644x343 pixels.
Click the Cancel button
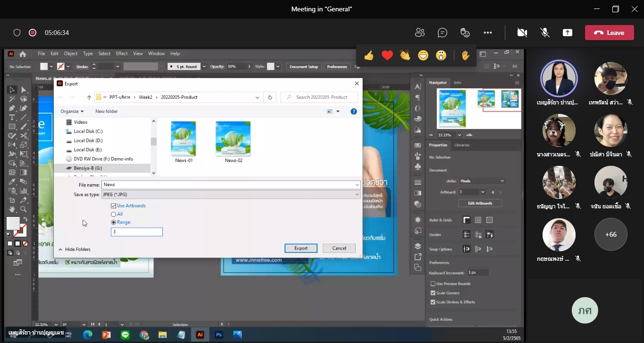(339, 248)
